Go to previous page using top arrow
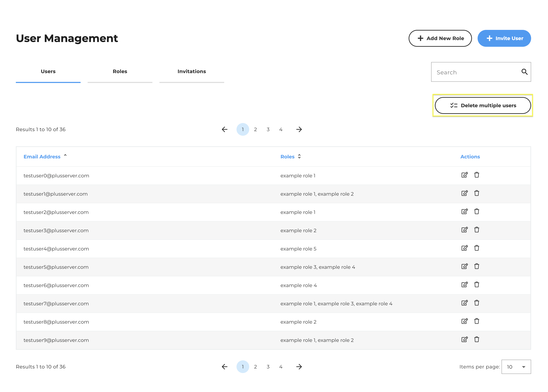548x392 pixels. [x=225, y=129]
